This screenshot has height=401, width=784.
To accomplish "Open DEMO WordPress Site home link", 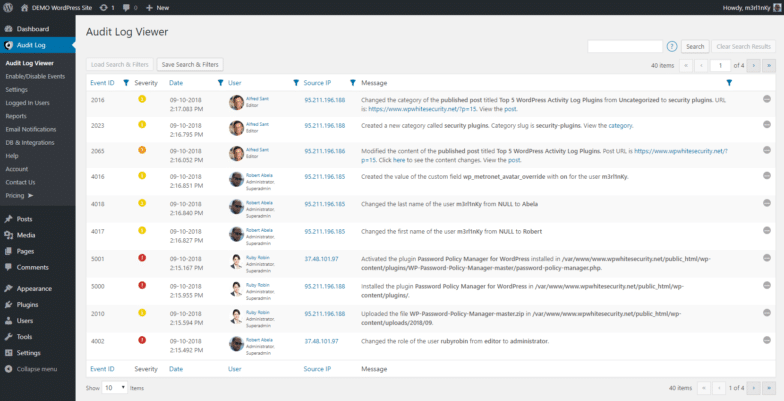I will coord(58,8).
